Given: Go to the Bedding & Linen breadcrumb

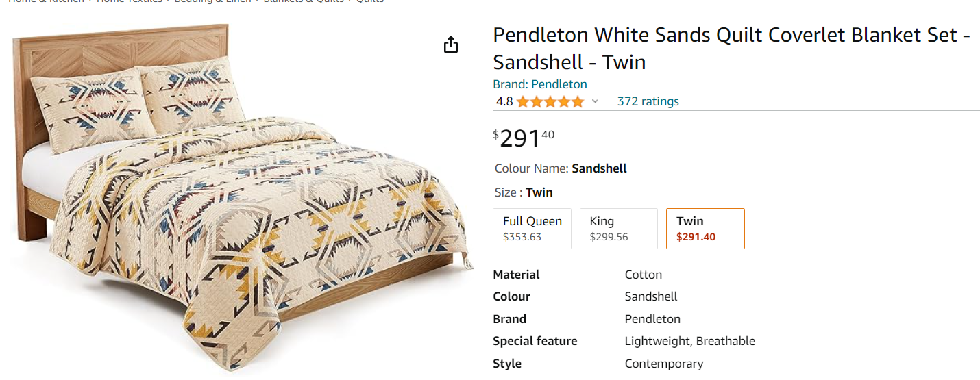Looking at the screenshot, I should pos(212,1).
